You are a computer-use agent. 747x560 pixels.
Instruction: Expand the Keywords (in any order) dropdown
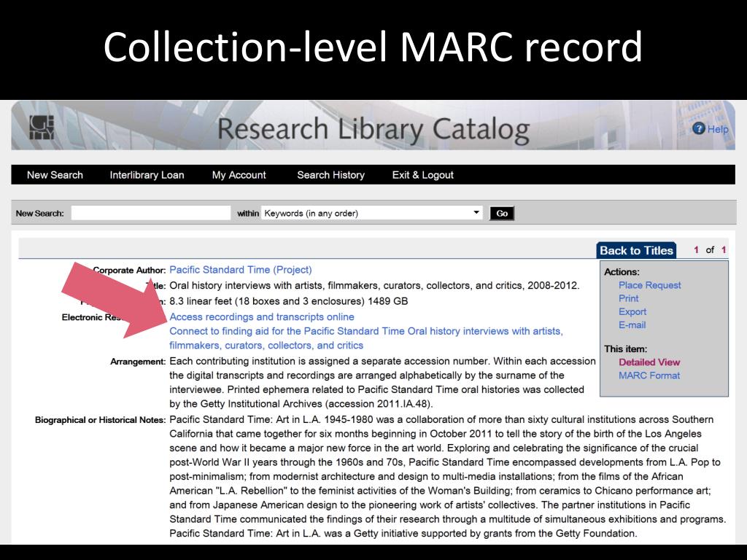[x=371, y=214]
